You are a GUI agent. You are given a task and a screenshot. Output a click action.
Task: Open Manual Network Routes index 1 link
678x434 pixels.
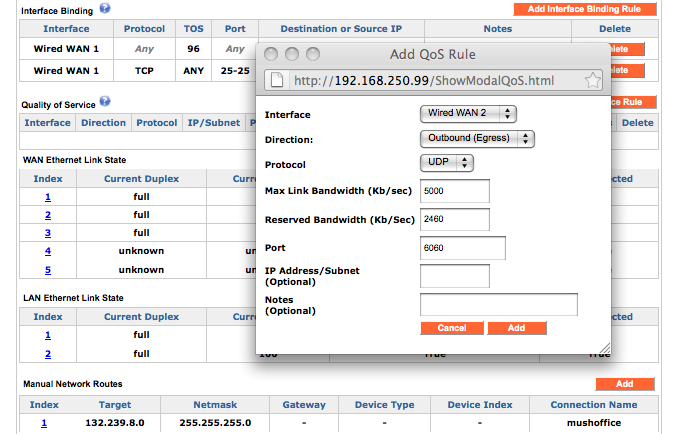point(44,423)
